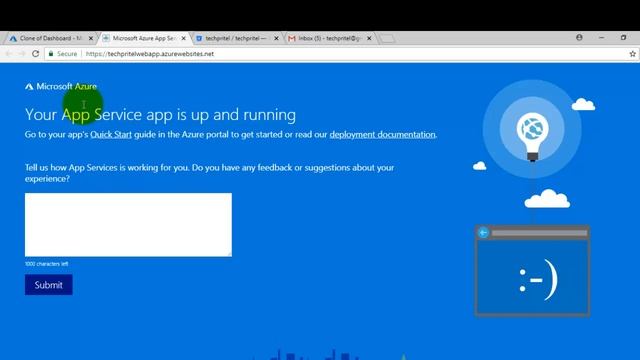Click the '1000 characters left' text
The height and width of the screenshot is (360, 640).
click(x=47, y=264)
